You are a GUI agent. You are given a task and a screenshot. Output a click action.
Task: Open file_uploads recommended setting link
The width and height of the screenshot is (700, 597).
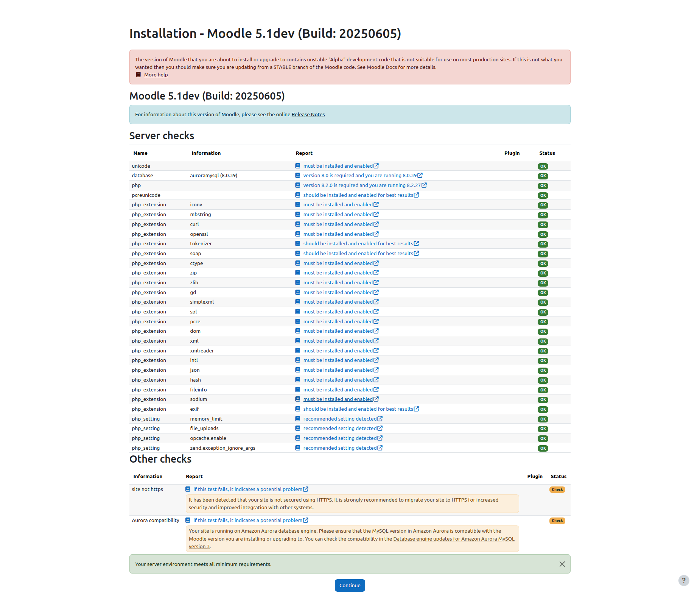(340, 428)
